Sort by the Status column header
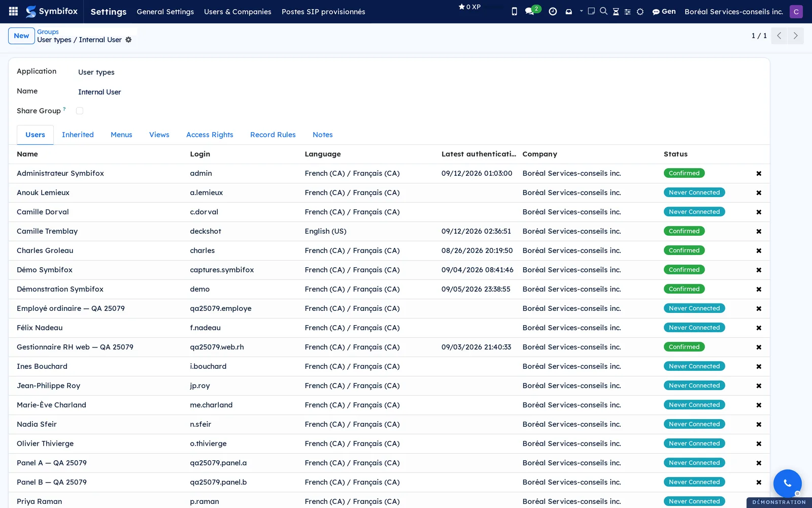Screen dimensions: 812x508 click(675, 154)
